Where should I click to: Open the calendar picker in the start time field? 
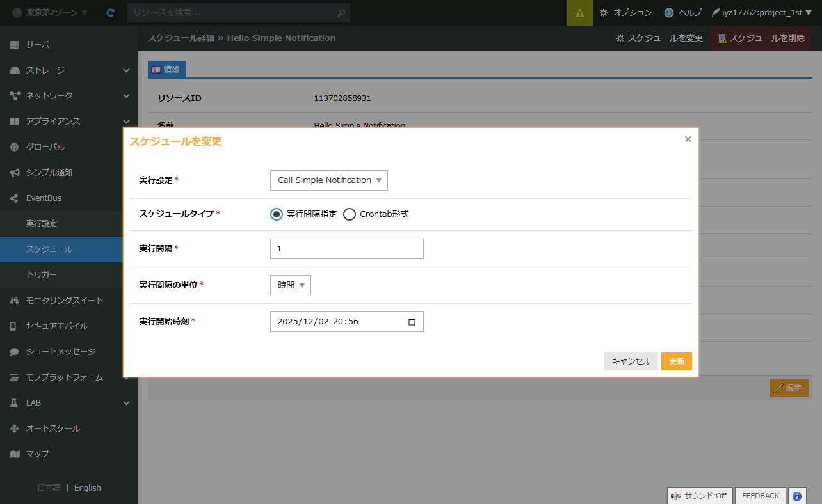pyautogui.click(x=412, y=322)
